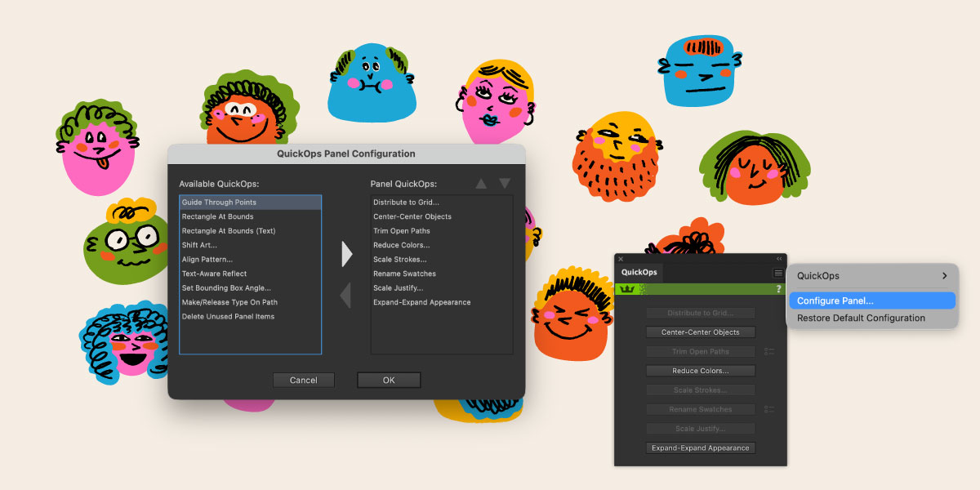The width and height of the screenshot is (980, 490).
Task: Expand the QuickOps submenu arrow
Action: pyautogui.click(x=944, y=276)
